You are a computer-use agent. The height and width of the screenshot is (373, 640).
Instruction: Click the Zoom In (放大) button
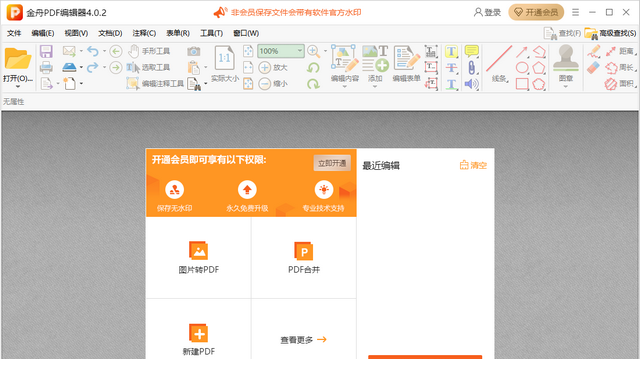(273, 67)
